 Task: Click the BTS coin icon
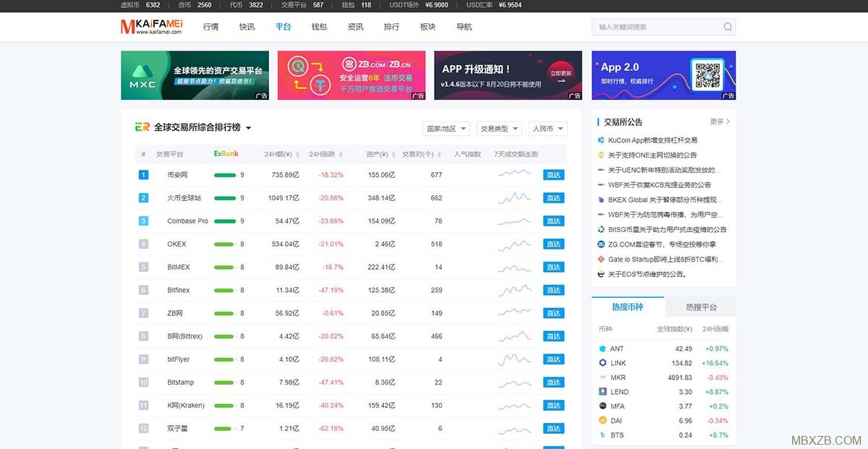(603, 435)
